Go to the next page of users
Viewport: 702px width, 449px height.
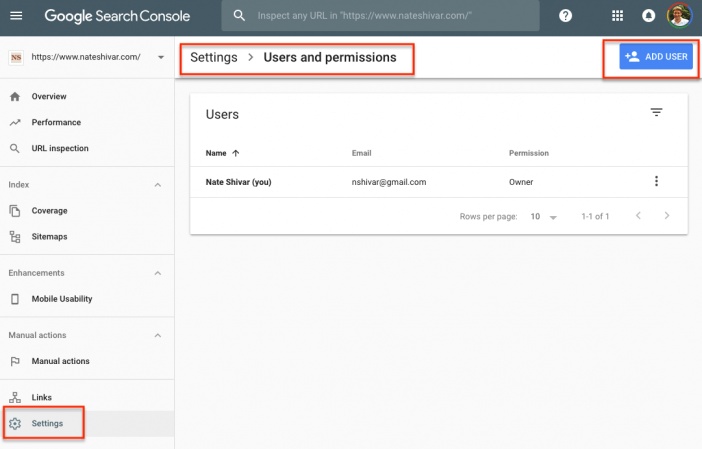667,216
